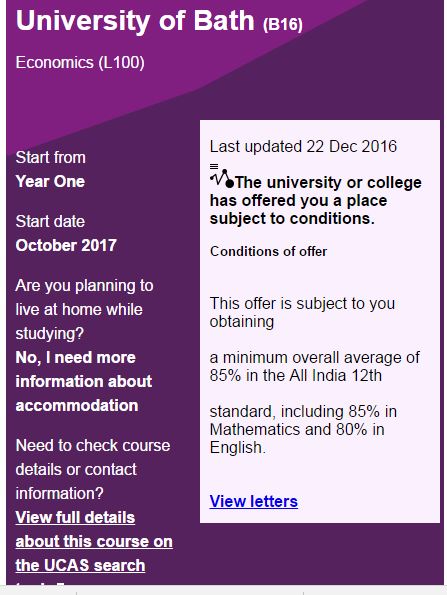
Task: Click the UCAS search underlined link line
Action: click(80, 565)
